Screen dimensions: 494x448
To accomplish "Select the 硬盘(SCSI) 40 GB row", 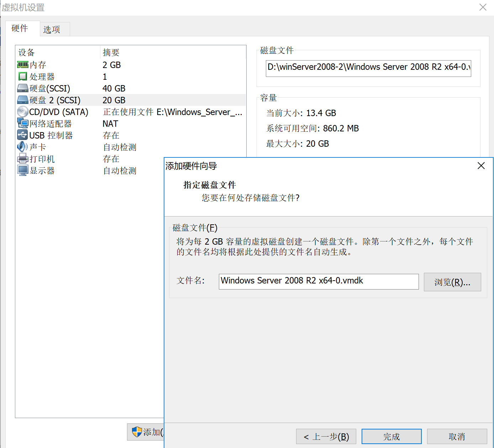I will point(131,88).
